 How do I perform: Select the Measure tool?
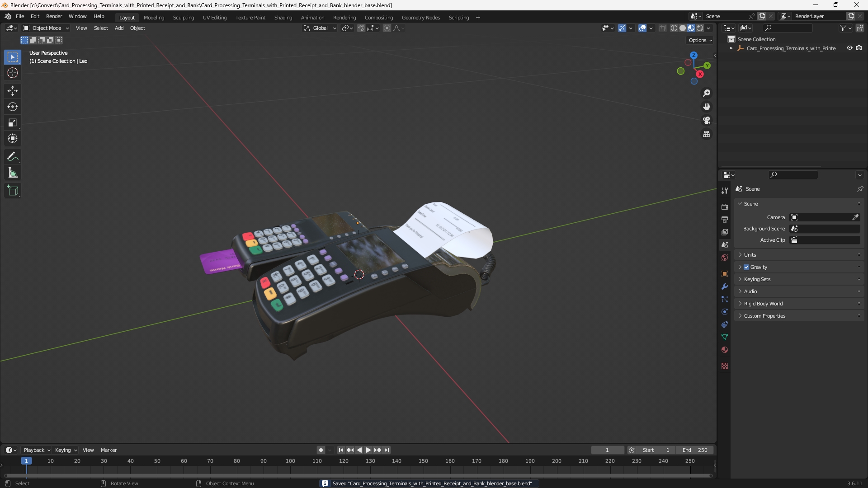click(x=13, y=173)
